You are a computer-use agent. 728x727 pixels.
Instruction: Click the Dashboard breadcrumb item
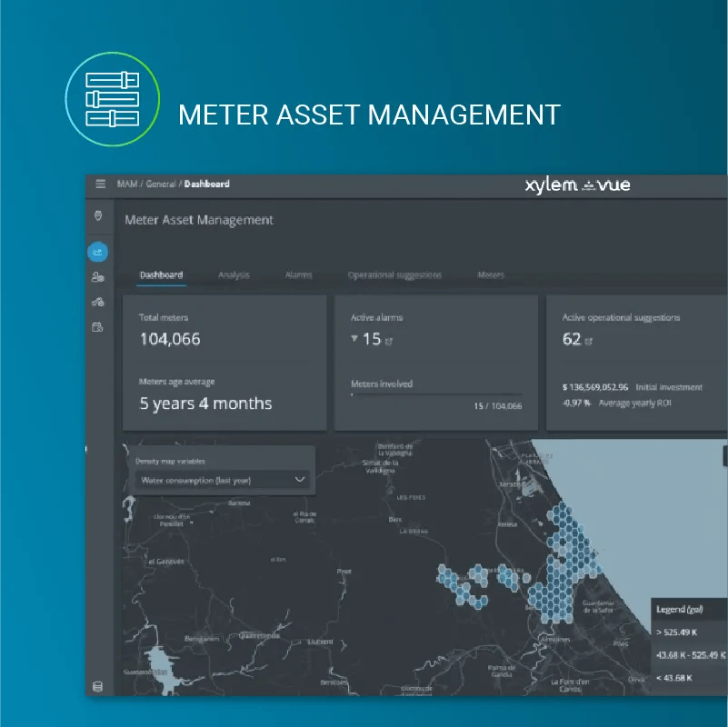tap(206, 184)
